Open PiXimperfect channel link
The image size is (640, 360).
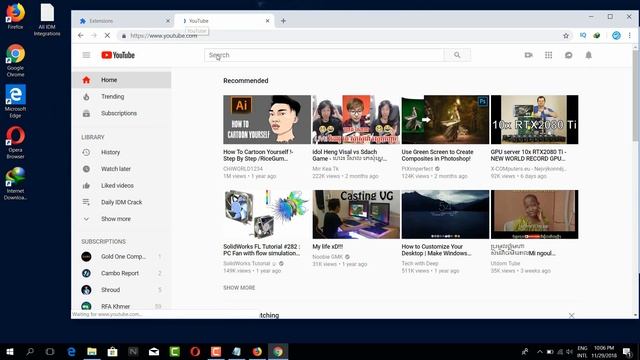tap(417, 169)
